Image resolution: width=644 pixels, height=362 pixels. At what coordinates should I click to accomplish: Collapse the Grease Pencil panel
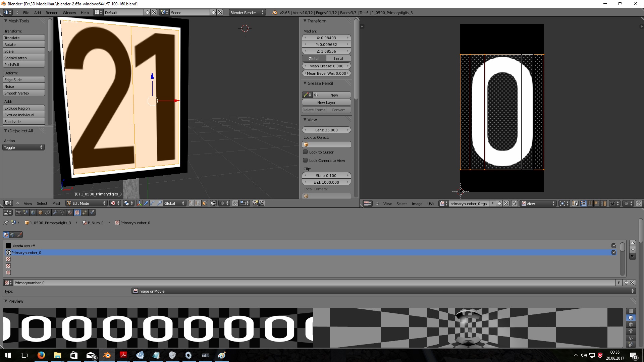coord(305,83)
